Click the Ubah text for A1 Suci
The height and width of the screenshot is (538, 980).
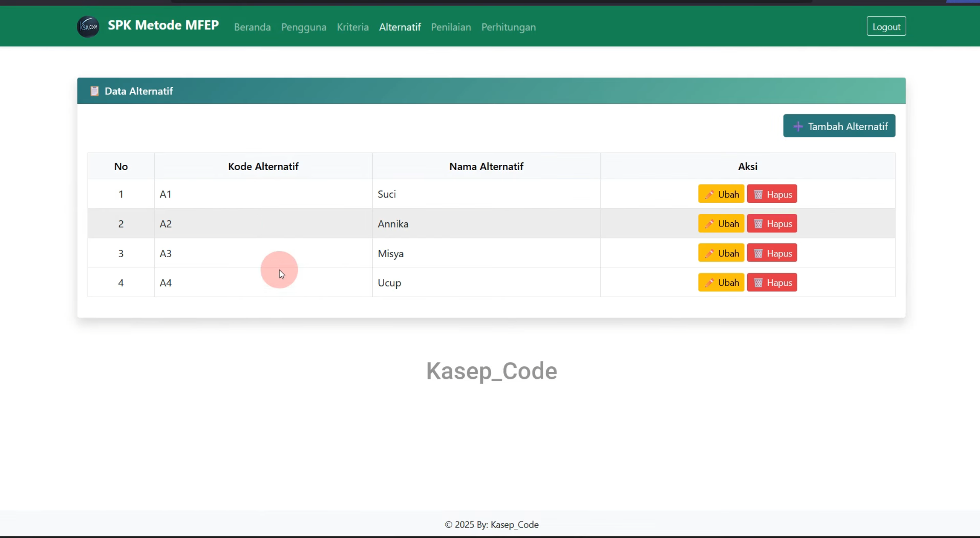click(728, 194)
